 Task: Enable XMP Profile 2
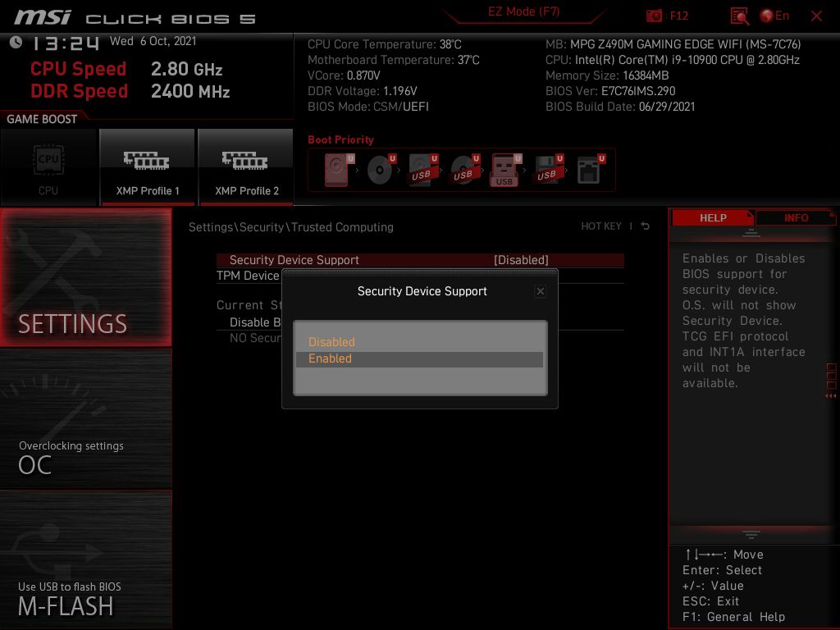coord(246,167)
